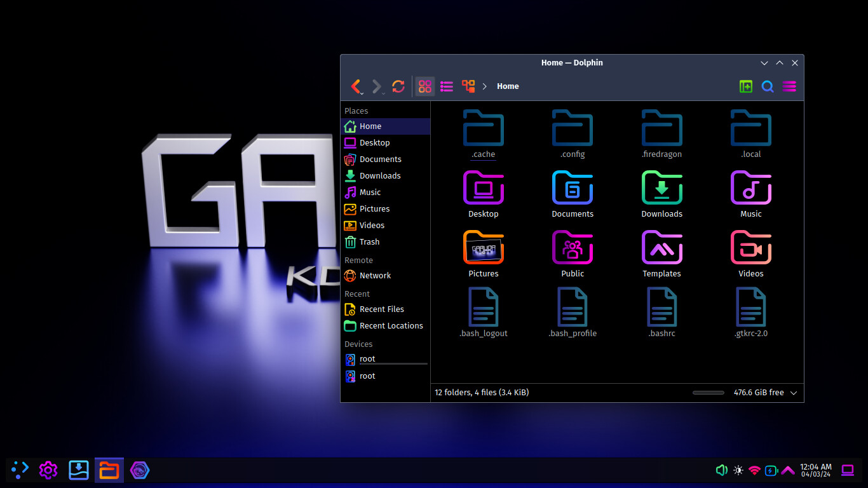Click Show Desktop icon in taskbar corner

(848, 470)
